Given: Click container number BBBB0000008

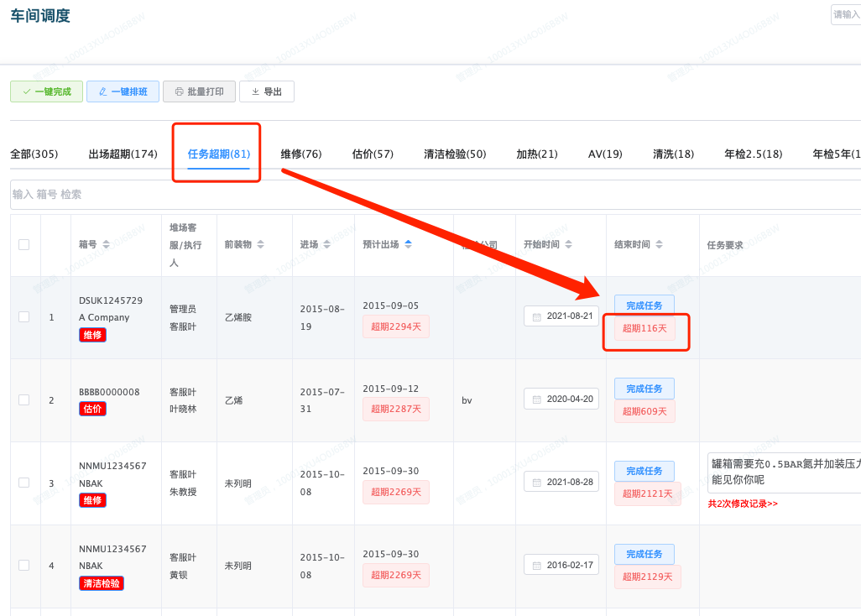Looking at the screenshot, I should [x=109, y=392].
